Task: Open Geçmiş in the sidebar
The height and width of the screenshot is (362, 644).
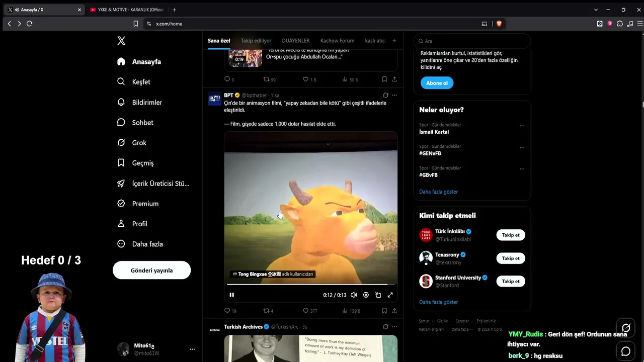Action: coord(135,163)
